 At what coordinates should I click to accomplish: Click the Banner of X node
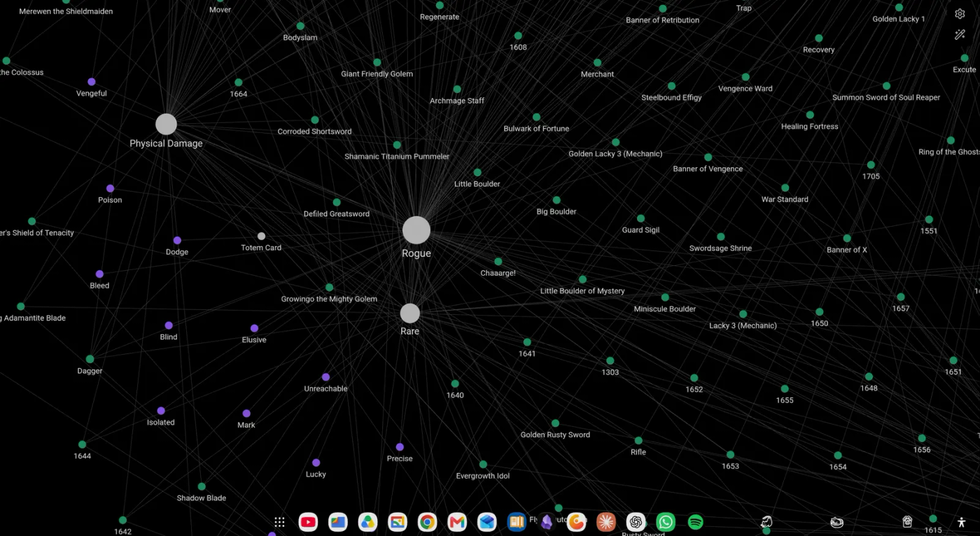[847, 238]
